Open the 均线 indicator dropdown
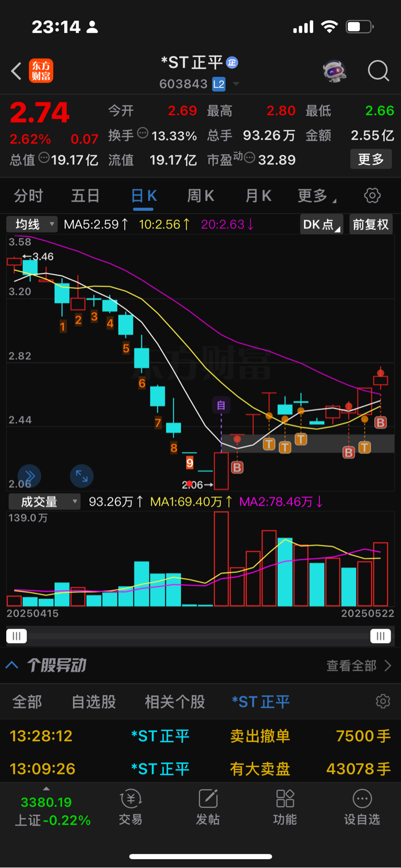 [x=32, y=224]
